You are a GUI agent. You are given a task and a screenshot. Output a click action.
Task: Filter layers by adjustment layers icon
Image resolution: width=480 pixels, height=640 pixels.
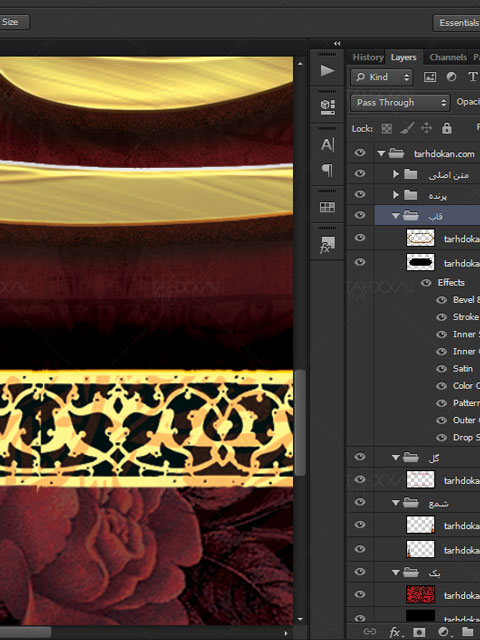[x=451, y=77]
